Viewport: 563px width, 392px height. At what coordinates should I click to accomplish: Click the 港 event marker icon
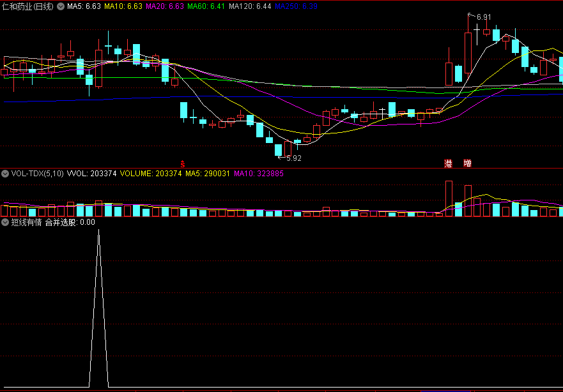(x=448, y=163)
